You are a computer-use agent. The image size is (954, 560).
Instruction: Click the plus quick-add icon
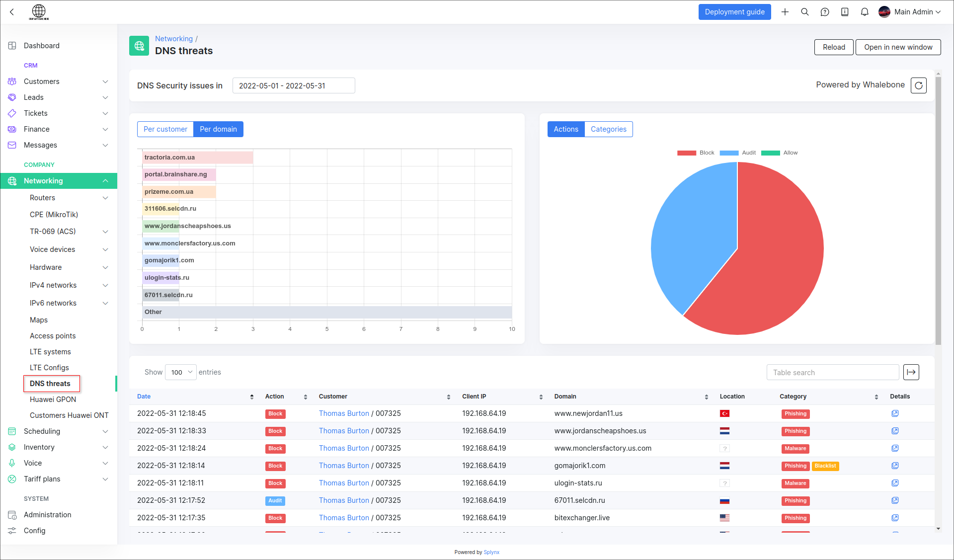785,12
